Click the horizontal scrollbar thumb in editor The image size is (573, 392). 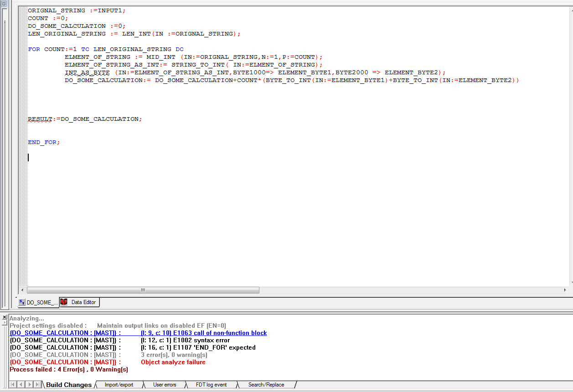[x=143, y=290]
